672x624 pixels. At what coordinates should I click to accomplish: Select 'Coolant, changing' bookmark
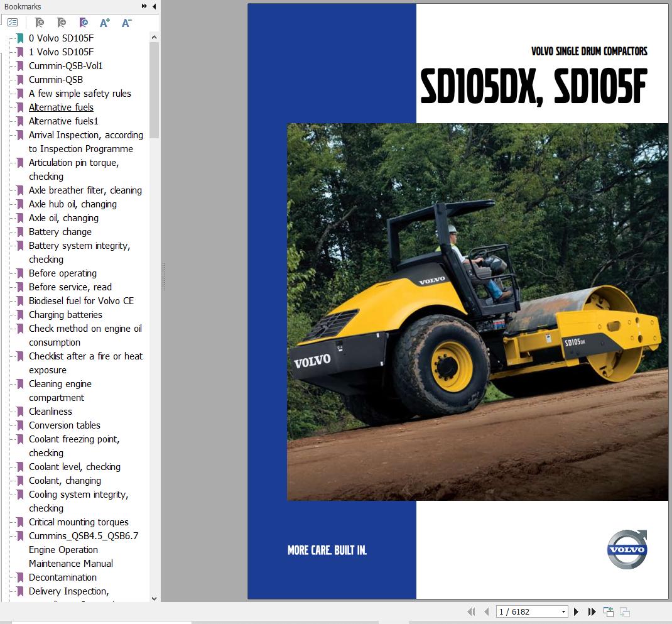tap(65, 481)
